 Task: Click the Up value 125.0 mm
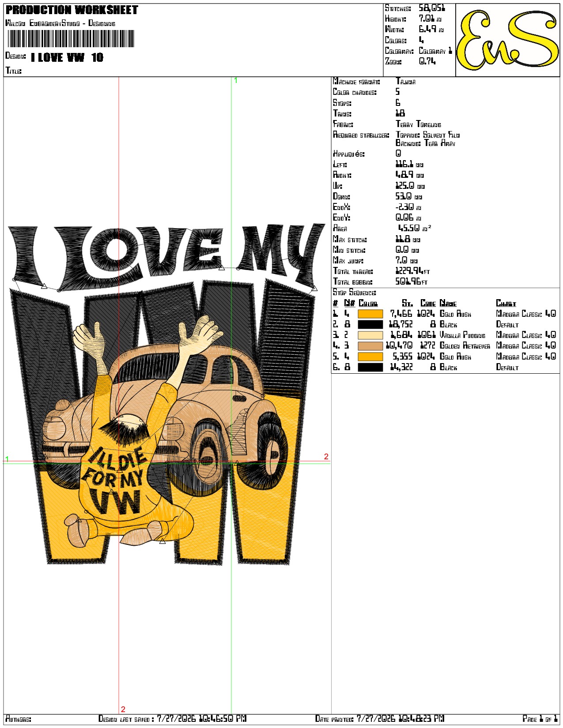point(410,186)
